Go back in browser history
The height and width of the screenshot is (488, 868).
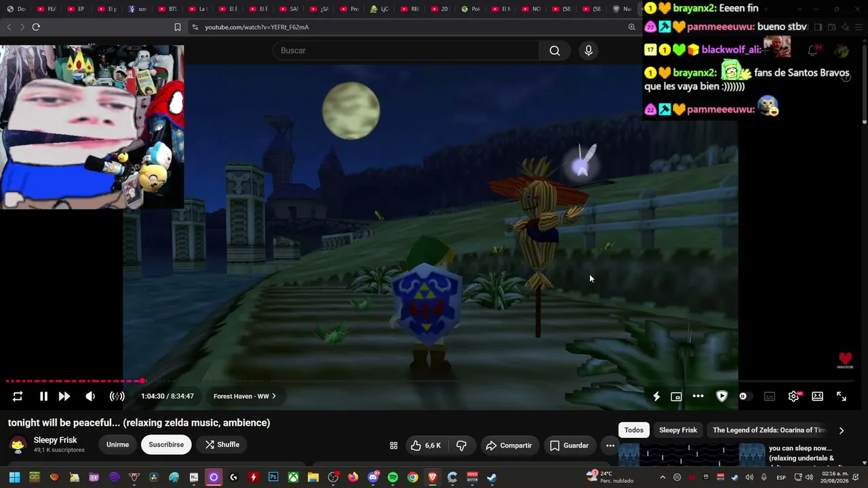point(9,27)
